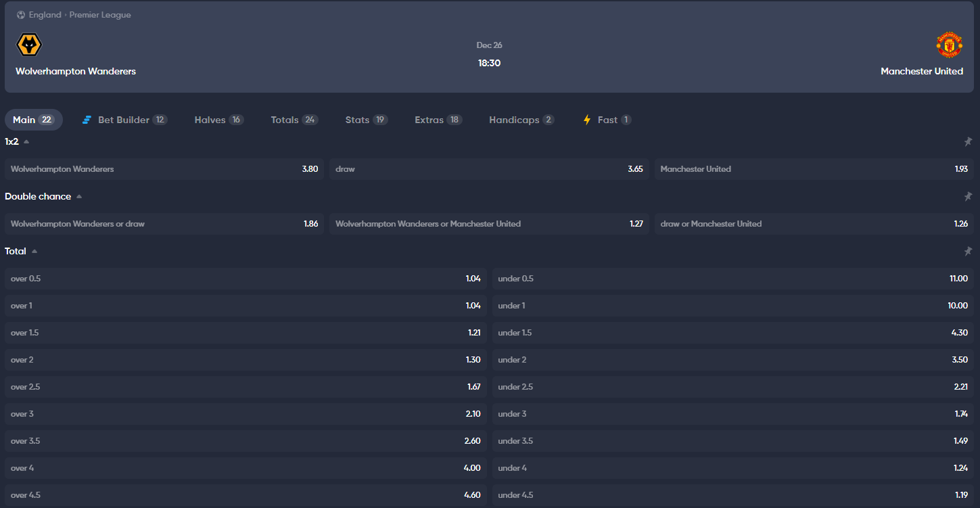Add under 4 at 1.24
This screenshot has height=508, width=980.
click(x=733, y=468)
